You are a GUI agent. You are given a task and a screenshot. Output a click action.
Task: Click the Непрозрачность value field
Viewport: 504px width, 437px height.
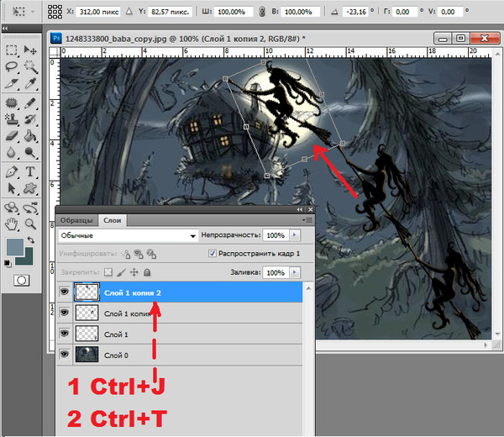pyautogui.click(x=276, y=235)
